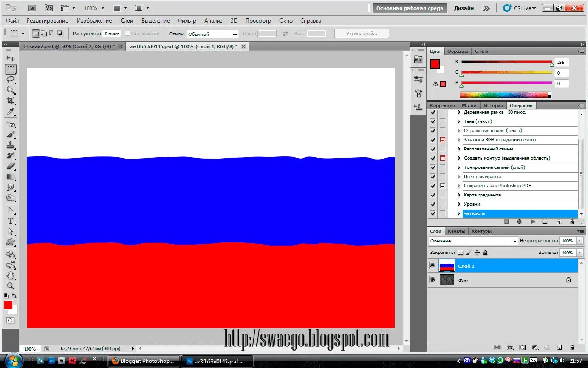588x368 pixels.
Task: Click the G channel slider
Action: click(507, 72)
